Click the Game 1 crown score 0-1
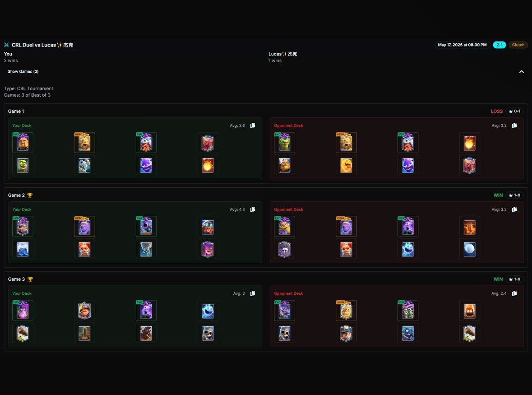Screen dimensions: 532x395 515,112
